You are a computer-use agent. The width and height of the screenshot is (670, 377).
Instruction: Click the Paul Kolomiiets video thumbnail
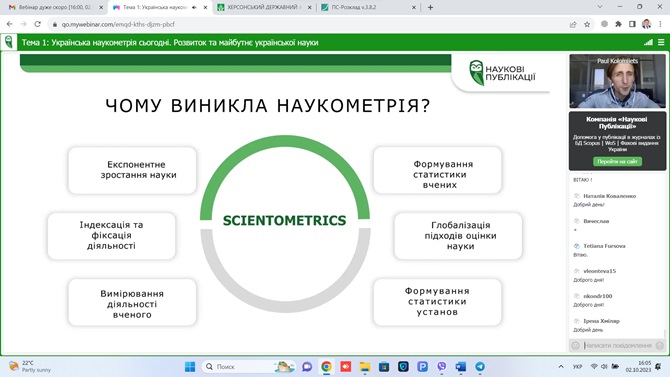click(617, 81)
